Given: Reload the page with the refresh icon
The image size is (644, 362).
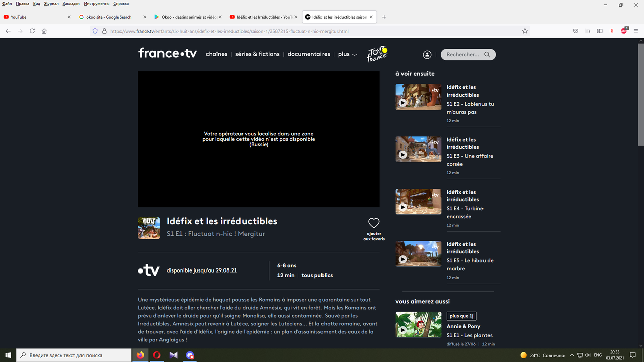Looking at the screenshot, I should [32, 31].
